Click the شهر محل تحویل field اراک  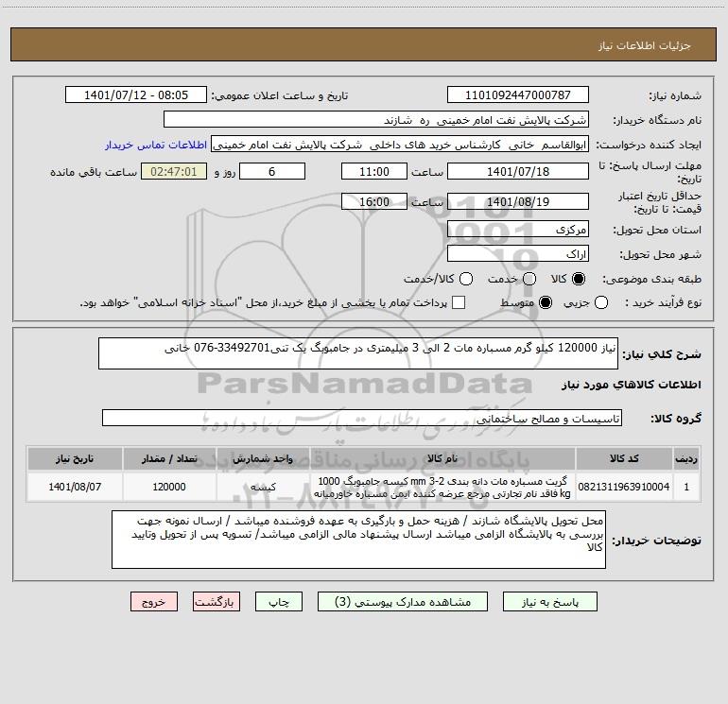[518, 254]
